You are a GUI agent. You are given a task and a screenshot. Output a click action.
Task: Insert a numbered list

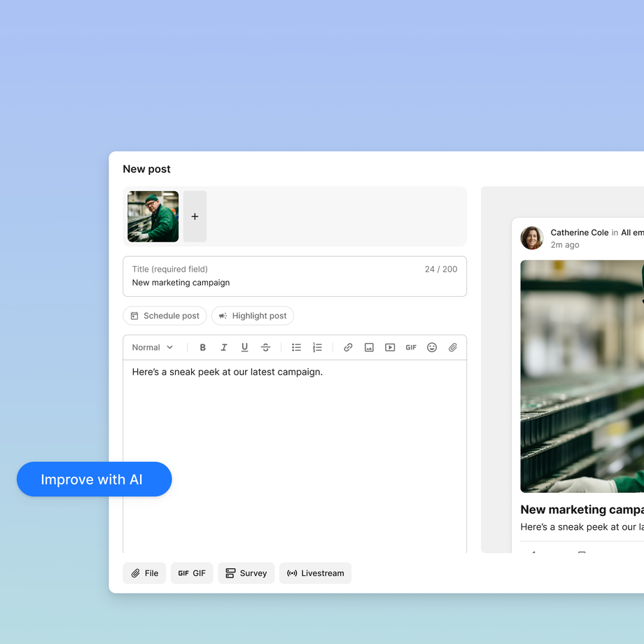(x=317, y=347)
